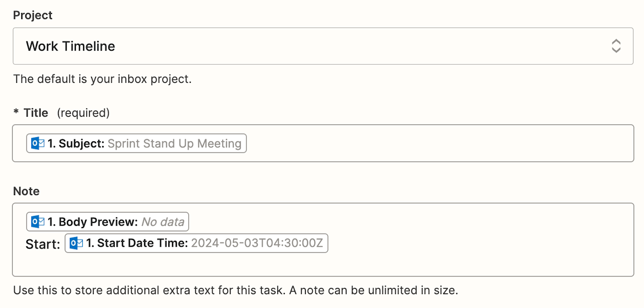
Task: Select the "1. Subject:" label in Title pill
Action: point(76,144)
